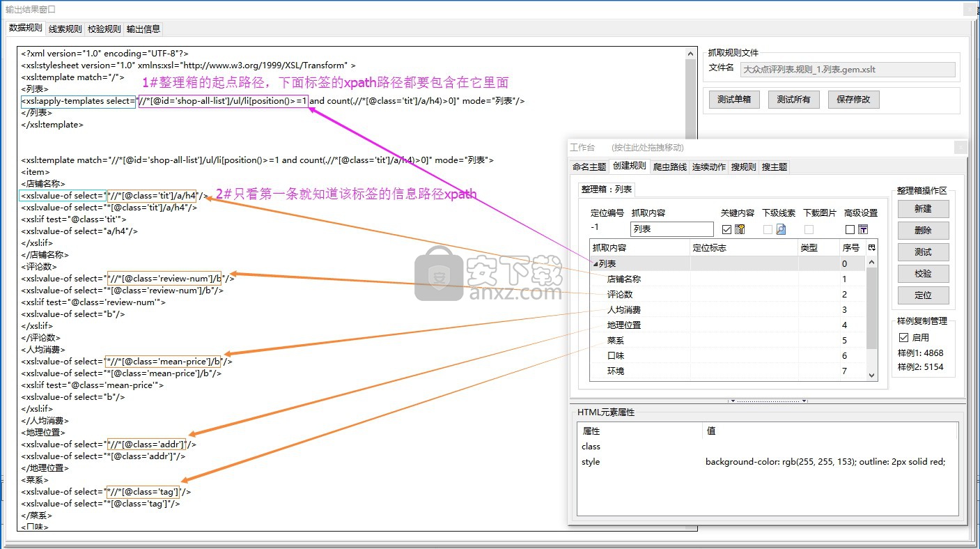Uncheck 启用 under 样例复制管理
The height and width of the screenshot is (549, 980).
tap(903, 338)
